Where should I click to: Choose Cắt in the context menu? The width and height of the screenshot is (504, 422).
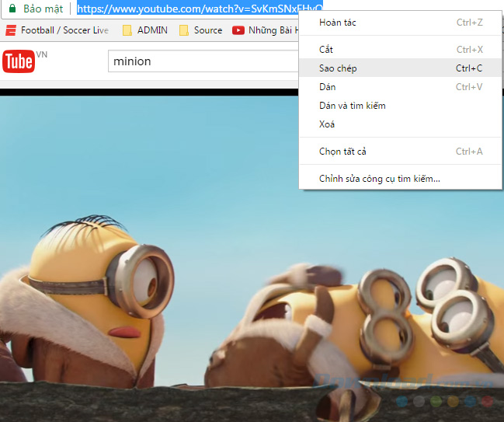click(x=326, y=50)
